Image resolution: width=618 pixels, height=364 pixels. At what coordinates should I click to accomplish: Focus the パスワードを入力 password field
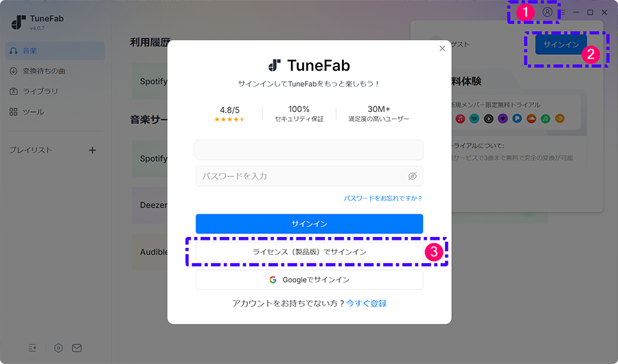[310, 177]
